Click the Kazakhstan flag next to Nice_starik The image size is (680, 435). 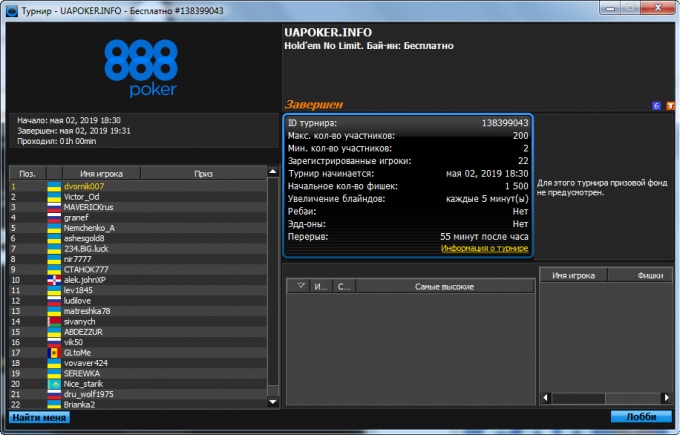pos(54,384)
